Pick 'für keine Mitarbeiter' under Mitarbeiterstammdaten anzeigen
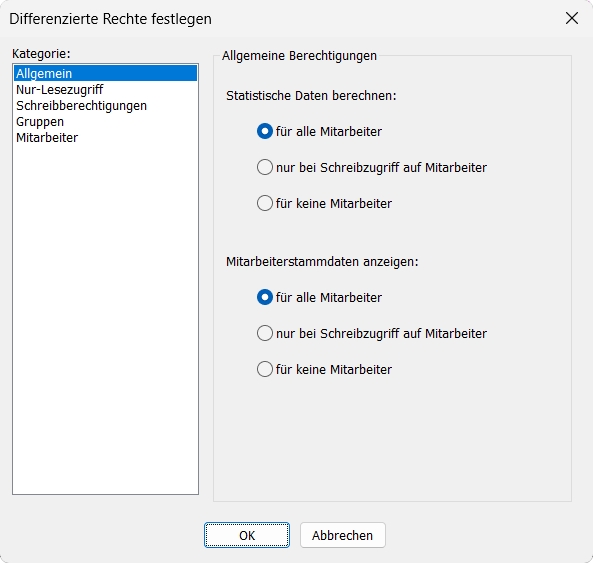Screen dimensions: 593x563 [x=324, y=369]
